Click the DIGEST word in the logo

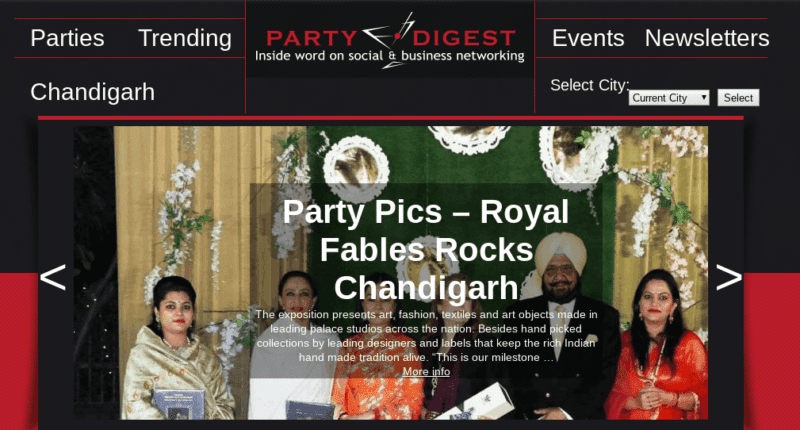[463, 38]
